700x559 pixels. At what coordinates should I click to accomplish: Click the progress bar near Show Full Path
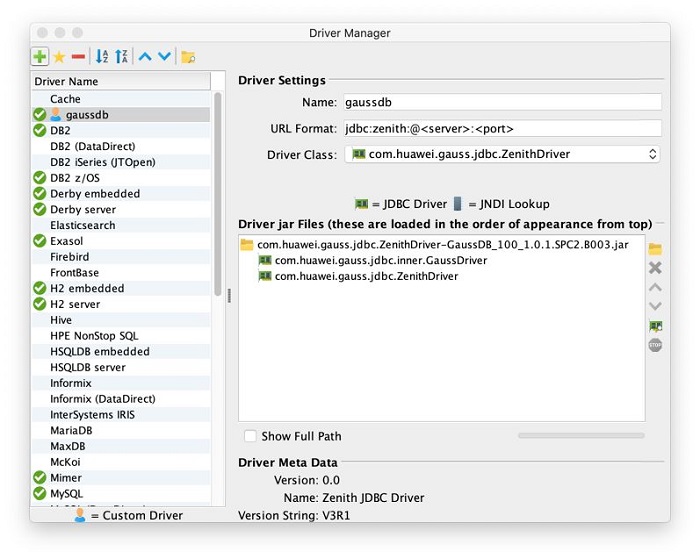[581, 435]
